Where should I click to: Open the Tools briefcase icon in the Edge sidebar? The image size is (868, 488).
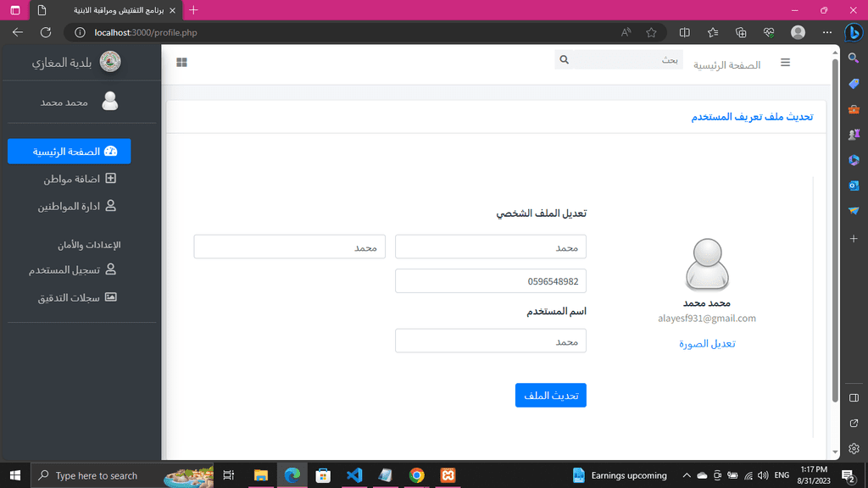click(x=854, y=109)
